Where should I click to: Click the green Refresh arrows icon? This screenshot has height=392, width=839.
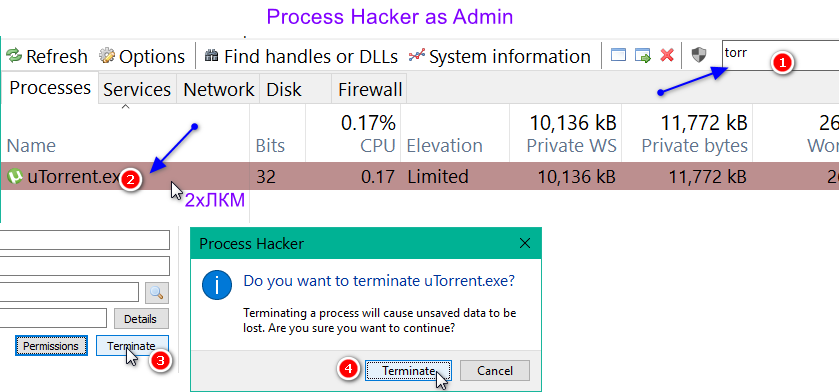coord(13,56)
